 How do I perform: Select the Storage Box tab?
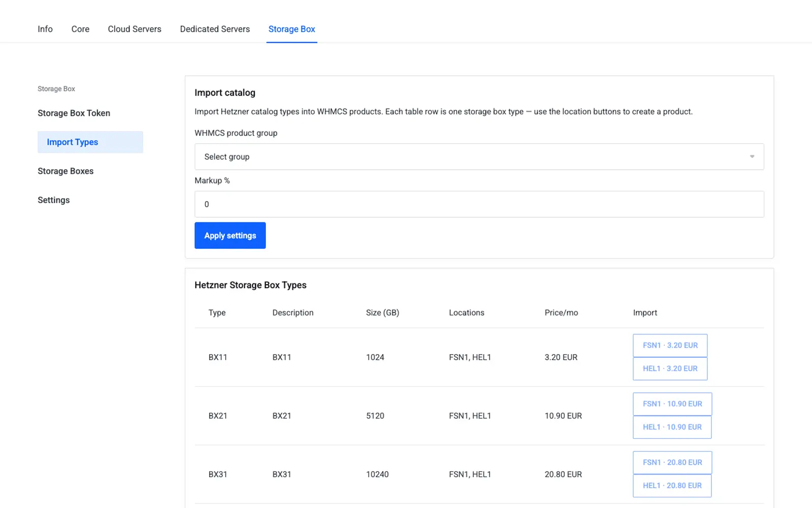292,29
